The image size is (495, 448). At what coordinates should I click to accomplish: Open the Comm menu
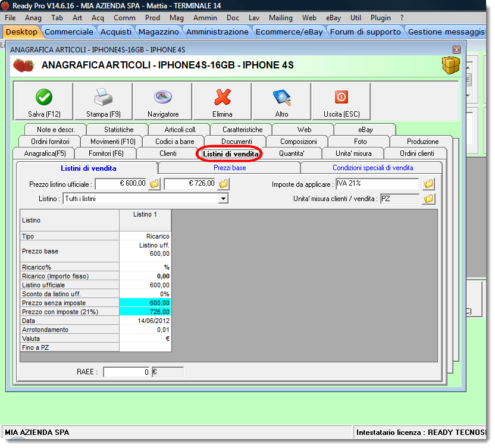(124, 18)
